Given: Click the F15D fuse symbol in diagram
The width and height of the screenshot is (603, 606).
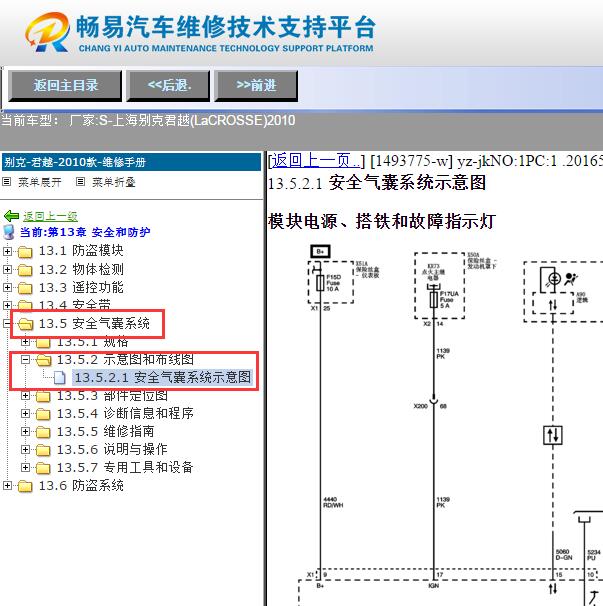Looking at the screenshot, I should [320, 283].
